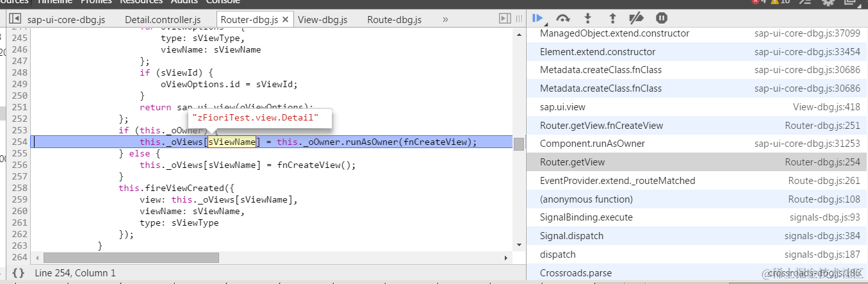Viewport: 868px width, 284px height.
Task: Resume script execution
Action: (537, 19)
